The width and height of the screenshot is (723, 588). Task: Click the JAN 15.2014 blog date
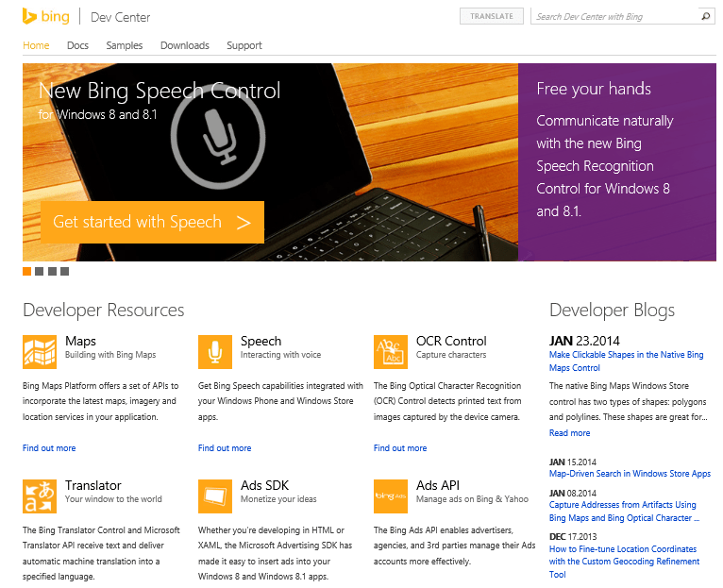coord(573,462)
